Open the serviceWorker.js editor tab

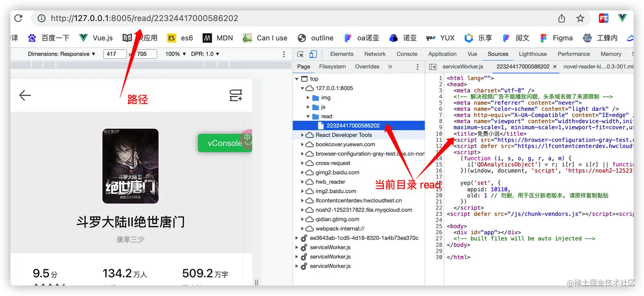(x=463, y=67)
